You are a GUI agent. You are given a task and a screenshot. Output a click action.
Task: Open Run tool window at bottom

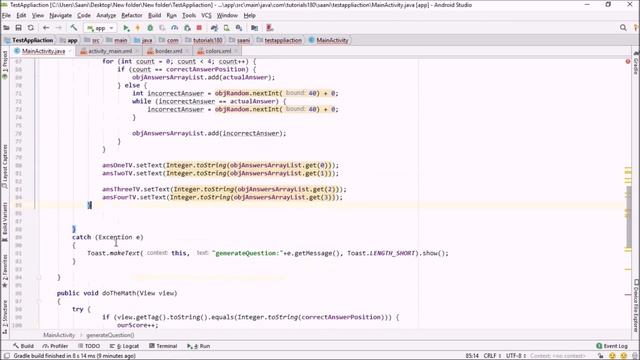tap(198, 346)
